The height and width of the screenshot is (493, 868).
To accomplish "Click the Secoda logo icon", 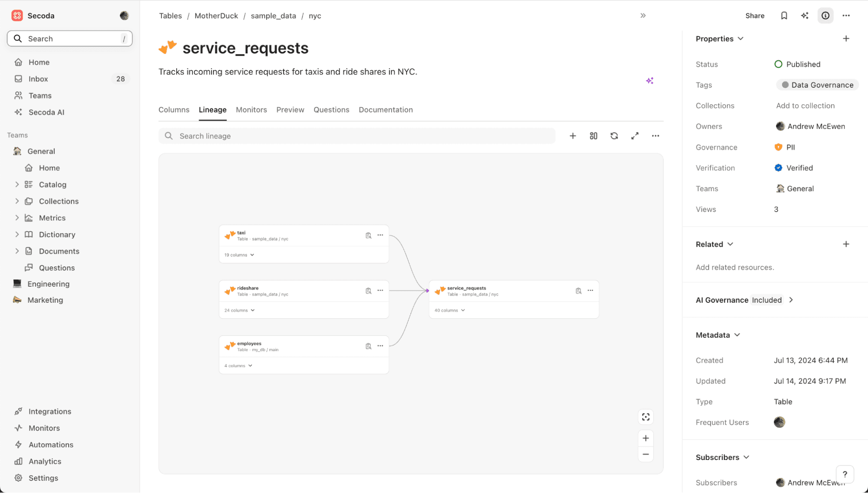I will click(x=17, y=16).
